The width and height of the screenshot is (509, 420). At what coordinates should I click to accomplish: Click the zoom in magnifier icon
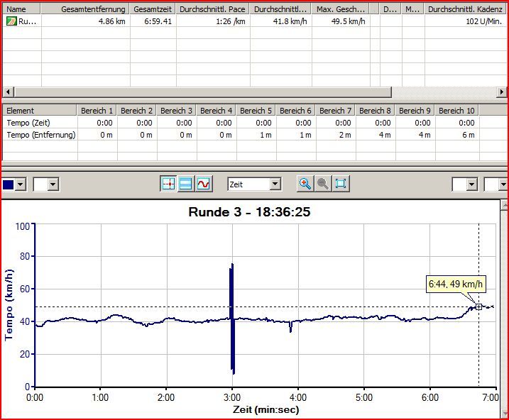(305, 184)
